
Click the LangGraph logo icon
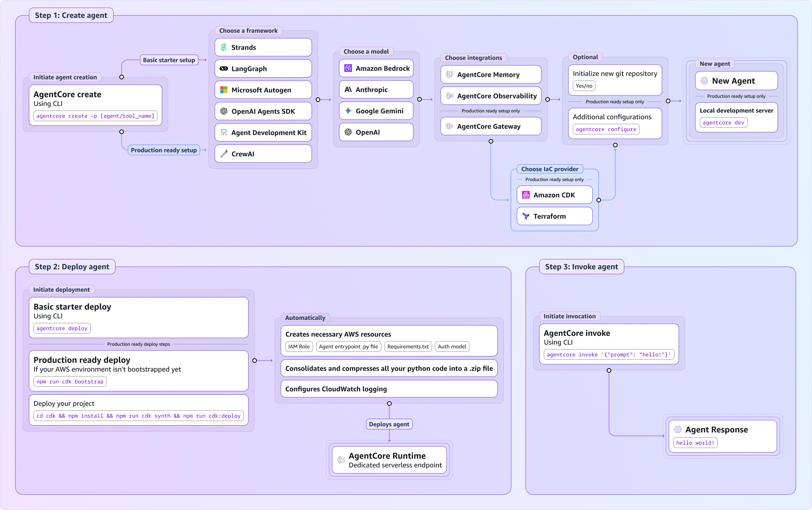pos(224,69)
